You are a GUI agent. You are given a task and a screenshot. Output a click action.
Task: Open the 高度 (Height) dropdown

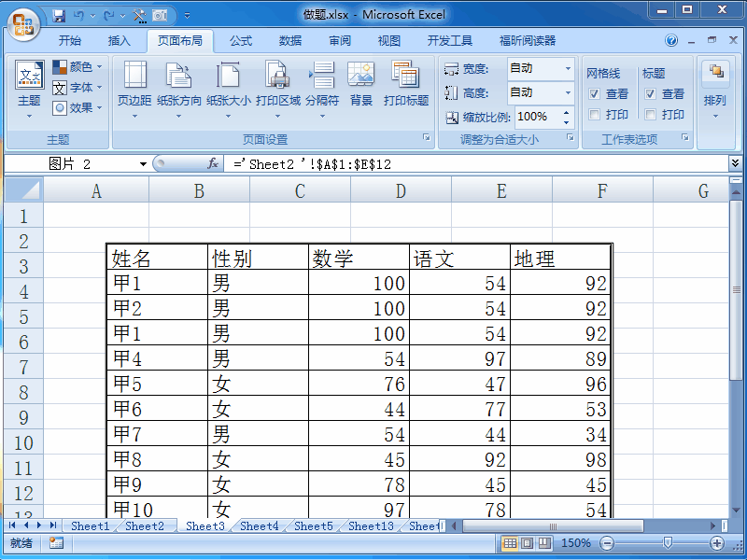point(570,92)
